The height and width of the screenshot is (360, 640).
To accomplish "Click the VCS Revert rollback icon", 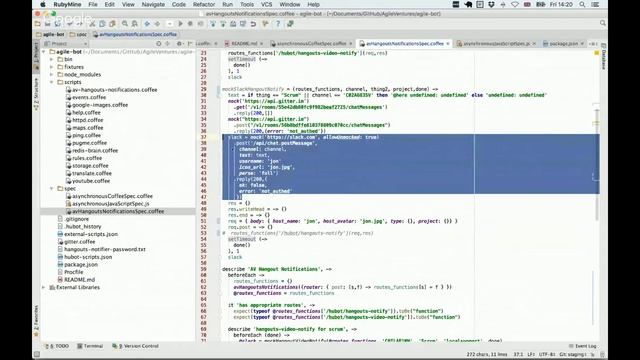I will coord(253,24).
